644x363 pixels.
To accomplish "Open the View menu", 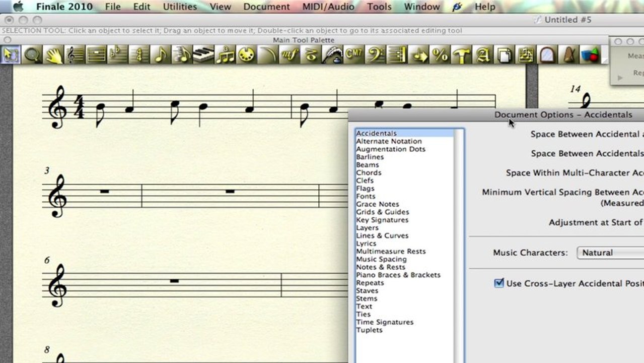I will click(x=220, y=7).
